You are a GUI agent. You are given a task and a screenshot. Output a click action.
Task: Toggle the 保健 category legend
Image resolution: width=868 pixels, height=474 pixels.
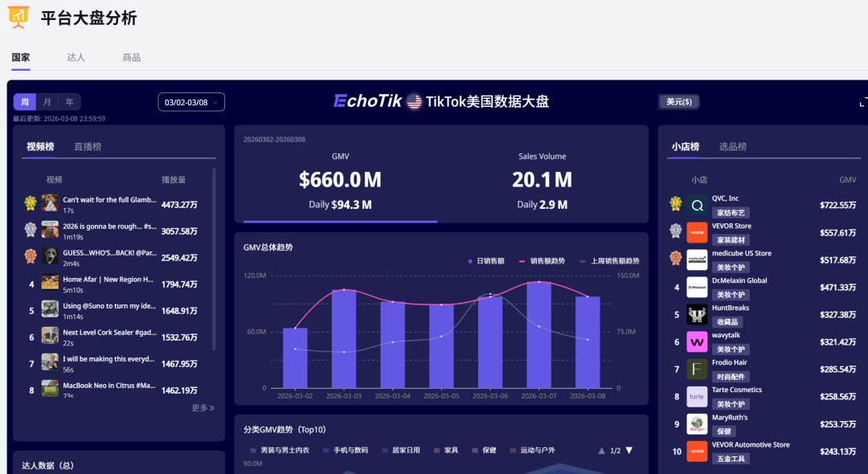tap(484, 450)
